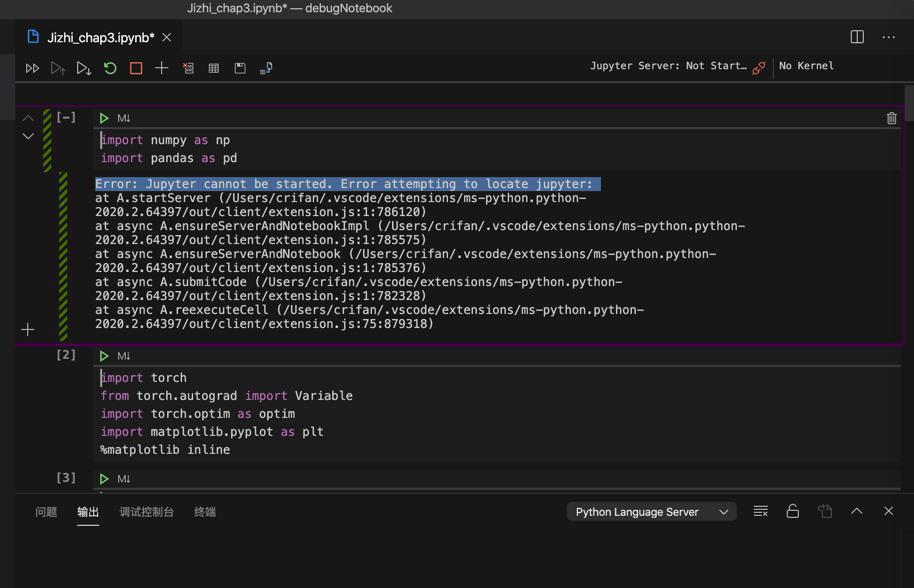The width and height of the screenshot is (914, 588).
Task: Click the 'import pandas as pd' line
Action: (x=168, y=159)
